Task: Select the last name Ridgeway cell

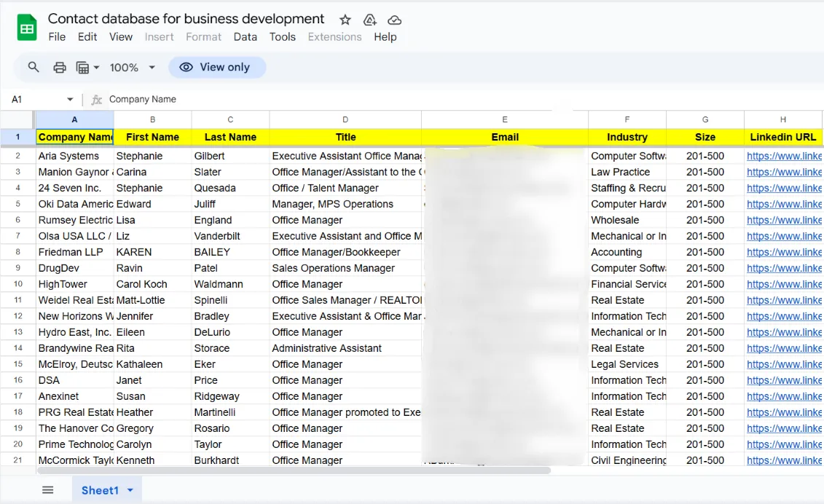Action: 230,396
